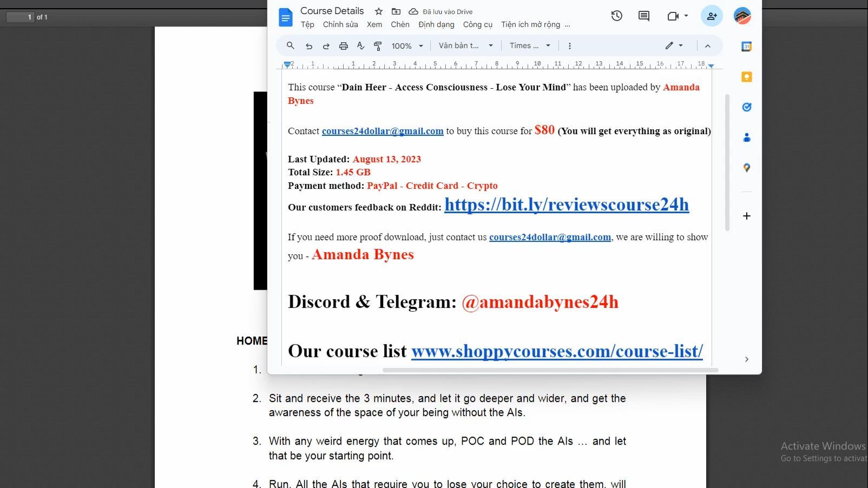Click the left indent marker on the ruler
This screenshot has width=868, height=488.
pyautogui.click(x=287, y=65)
